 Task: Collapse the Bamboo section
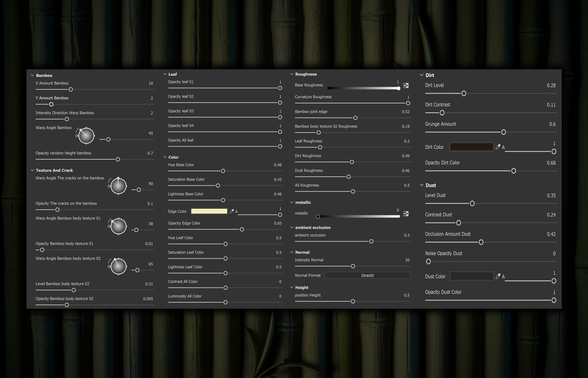(x=32, y=75)
